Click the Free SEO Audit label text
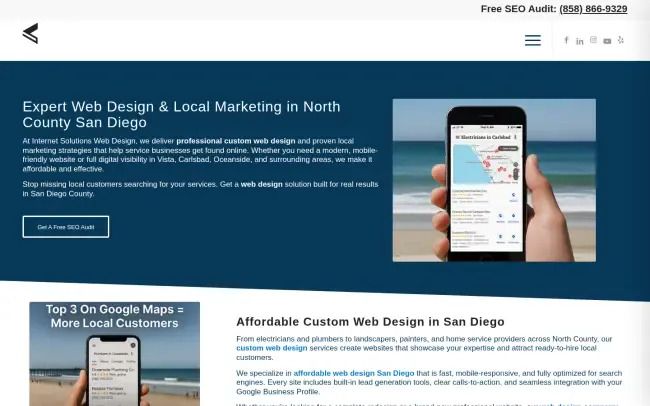Image resolution: width=650 pixels, height=406 pixels. tap(518, 9)
